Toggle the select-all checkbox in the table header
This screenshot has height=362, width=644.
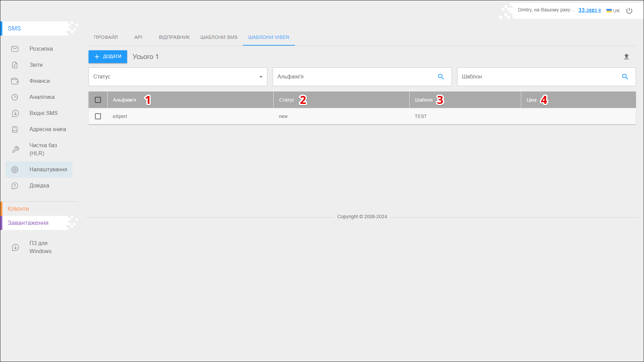[x=98, y=100]
